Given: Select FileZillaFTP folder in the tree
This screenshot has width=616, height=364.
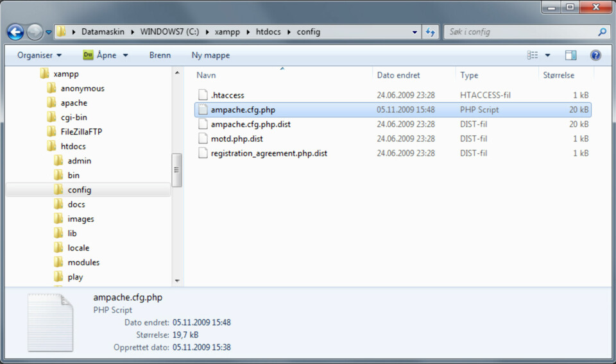Looking at the screenshot, I should point(81,132).
